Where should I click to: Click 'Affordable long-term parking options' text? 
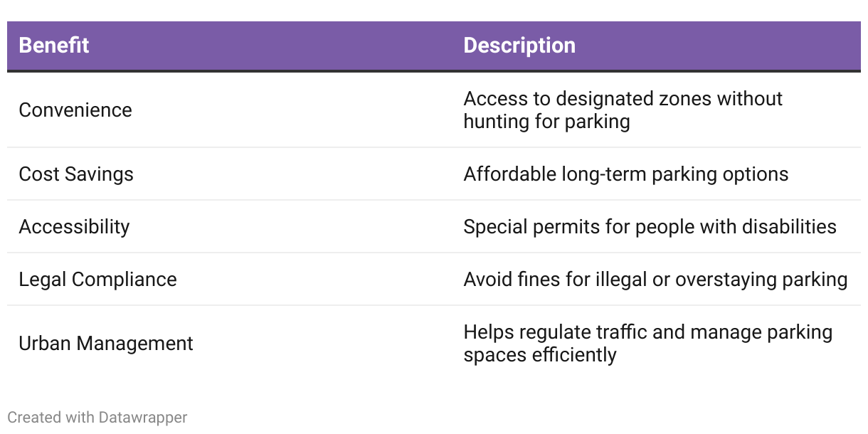[x=626, y=174]
